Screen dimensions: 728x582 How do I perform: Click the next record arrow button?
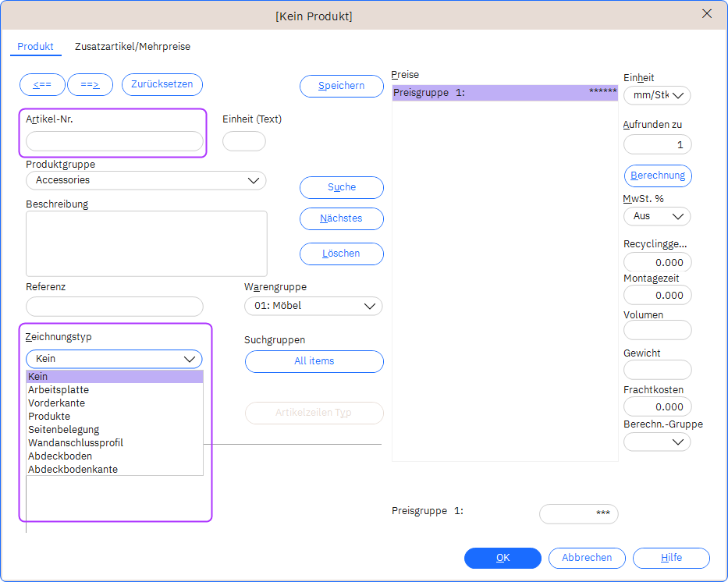90,84
